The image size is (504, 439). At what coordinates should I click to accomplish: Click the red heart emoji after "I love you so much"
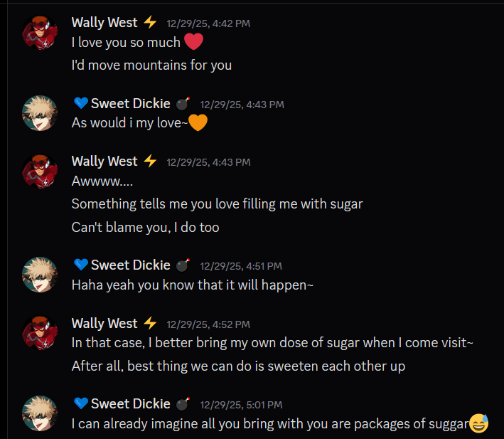[x=193, y=42]
